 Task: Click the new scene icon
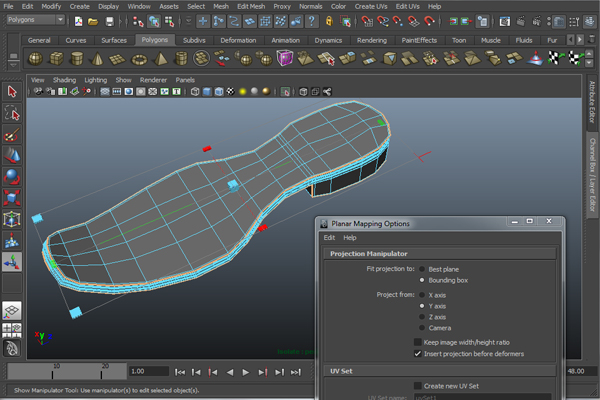(x=78, y=21)
